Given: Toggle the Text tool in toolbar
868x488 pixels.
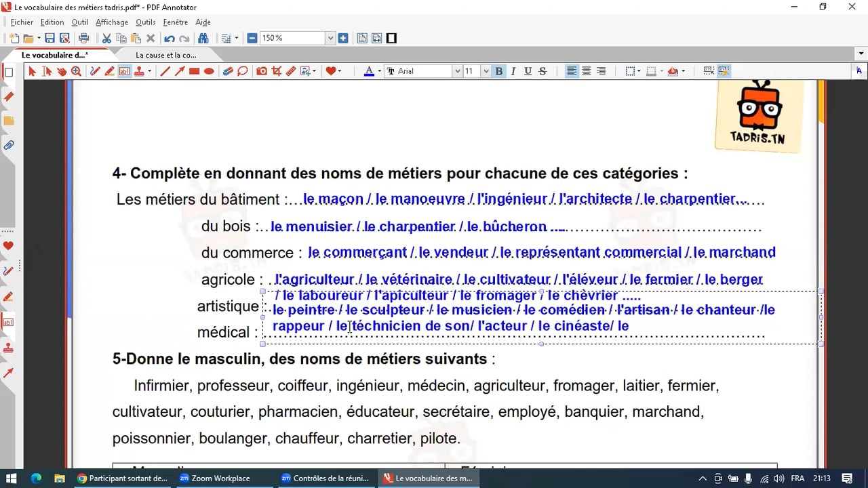Looking at the screenshot, I should click(x=124, y=71).
